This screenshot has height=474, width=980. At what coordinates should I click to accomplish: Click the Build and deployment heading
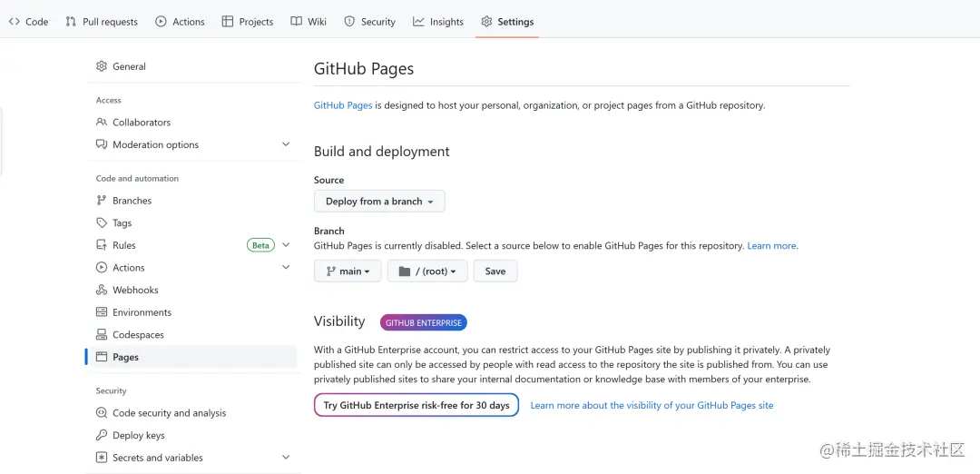click(382, 152)
